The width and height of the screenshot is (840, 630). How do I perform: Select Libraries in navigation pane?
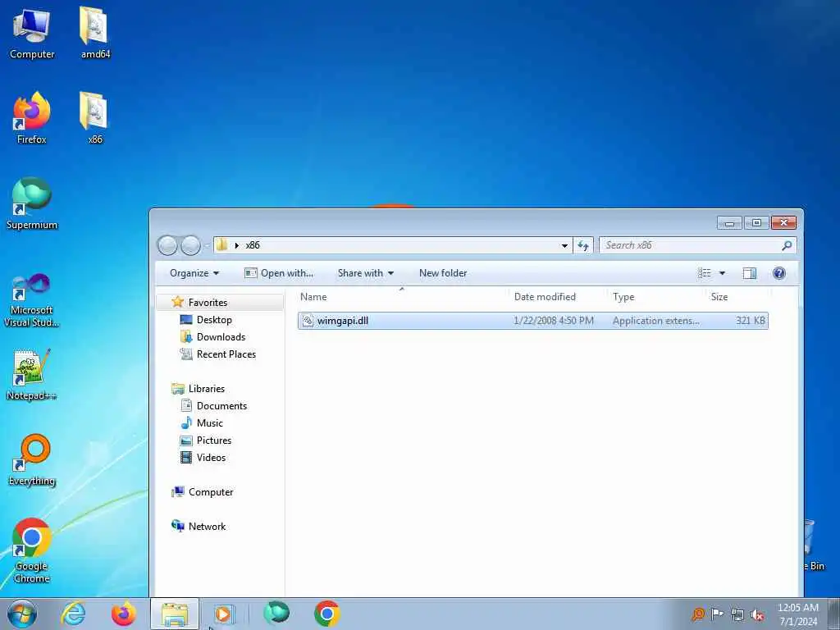pos(206,389)
